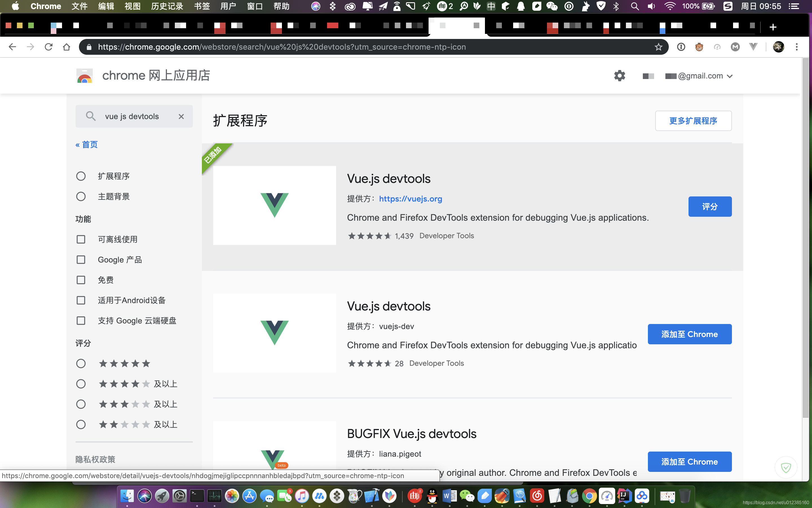
Task: Click 更多扩展程序 button
Action: [x=693, y=121]
